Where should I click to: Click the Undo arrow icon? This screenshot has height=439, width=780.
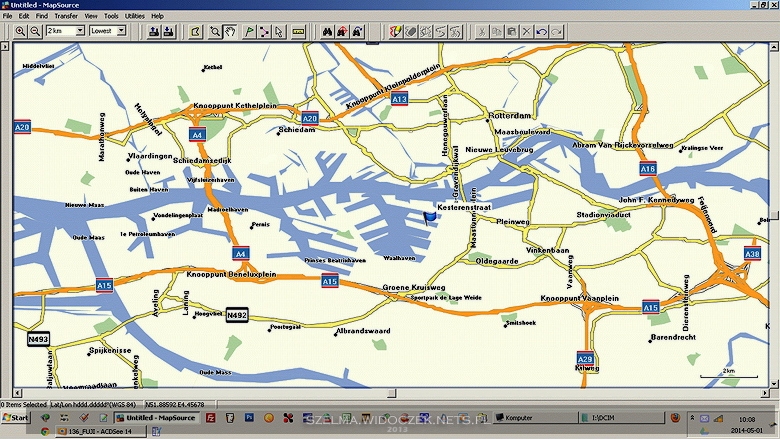pos(542,31)
